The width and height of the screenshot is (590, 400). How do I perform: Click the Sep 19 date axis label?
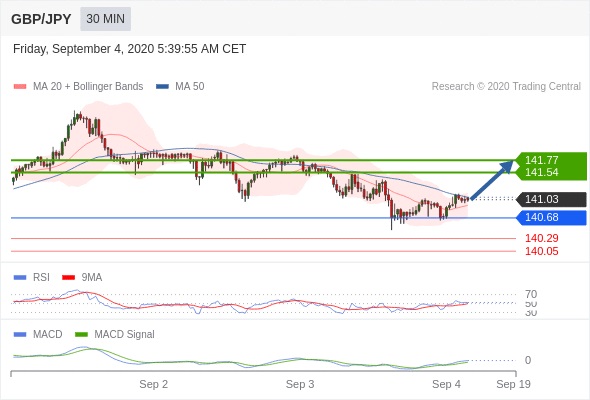tap(513, 384)
